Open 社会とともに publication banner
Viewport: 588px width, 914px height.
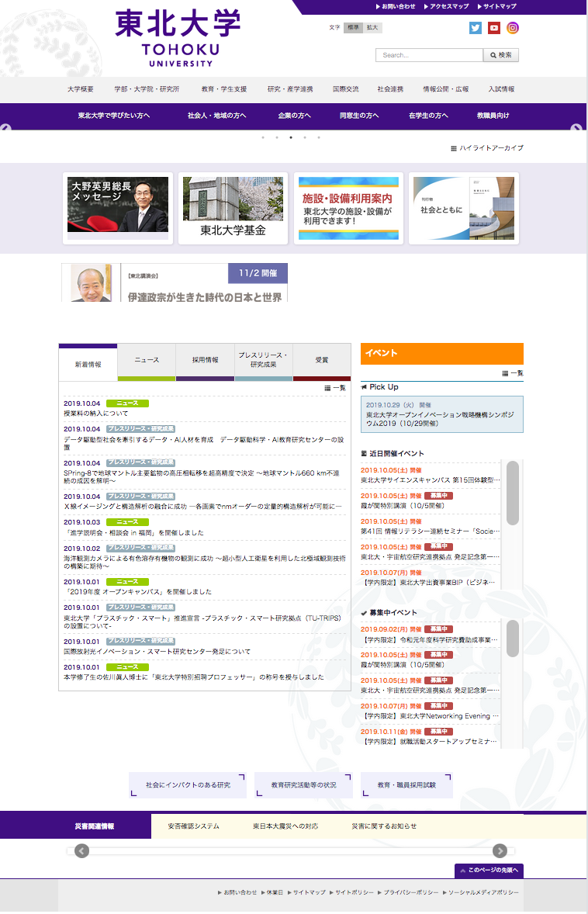[464, 208]
